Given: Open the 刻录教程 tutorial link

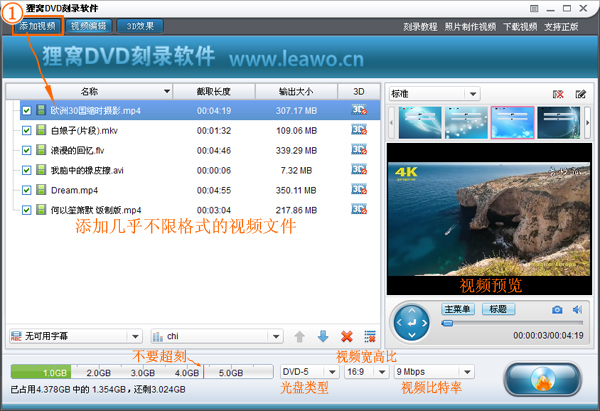Looking at the screenshot, I should point(420,27).
